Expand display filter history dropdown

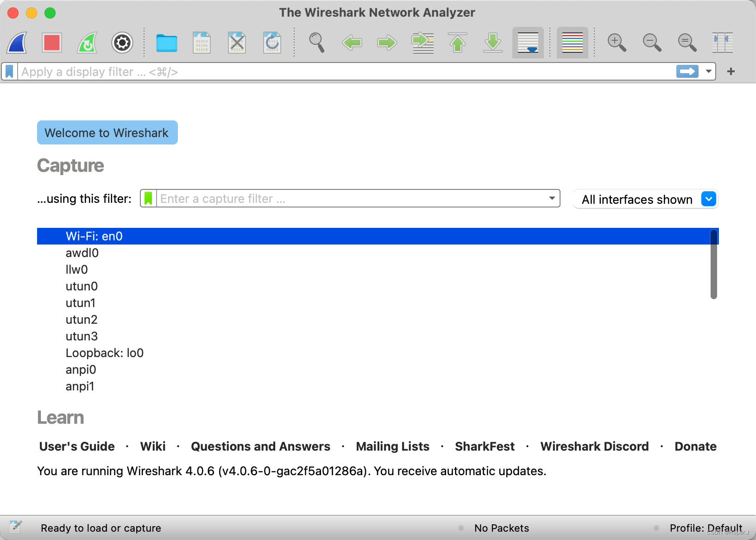point(709,71)
